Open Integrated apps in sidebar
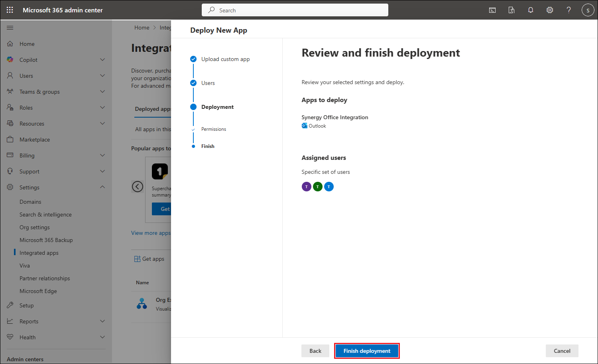 pos(39,253)
